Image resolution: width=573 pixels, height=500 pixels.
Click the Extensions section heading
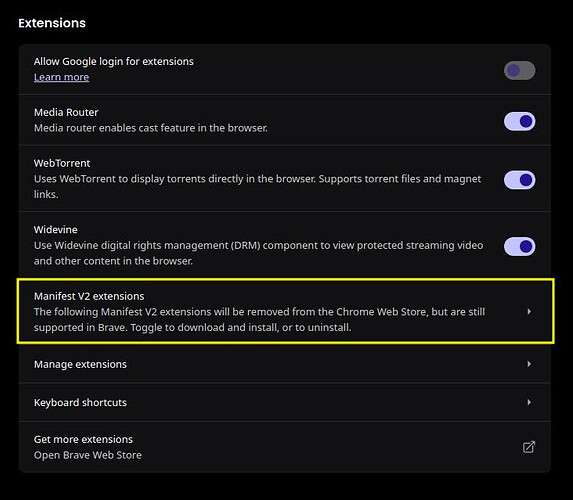52,23
